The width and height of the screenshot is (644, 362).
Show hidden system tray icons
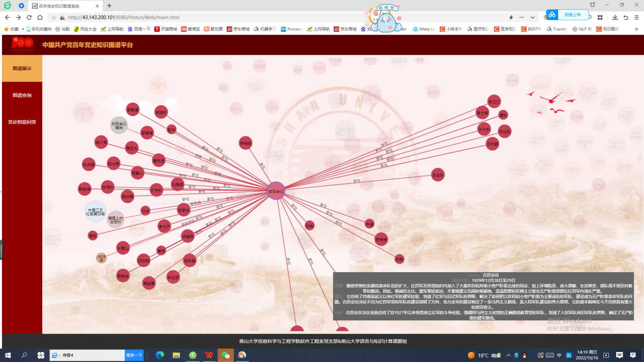(x=508, y=355)
